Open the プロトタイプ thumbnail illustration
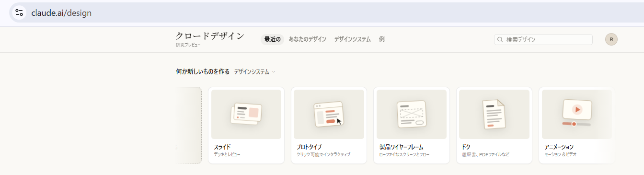The width and height of the screenshot is (644, 175). [329, 115]
